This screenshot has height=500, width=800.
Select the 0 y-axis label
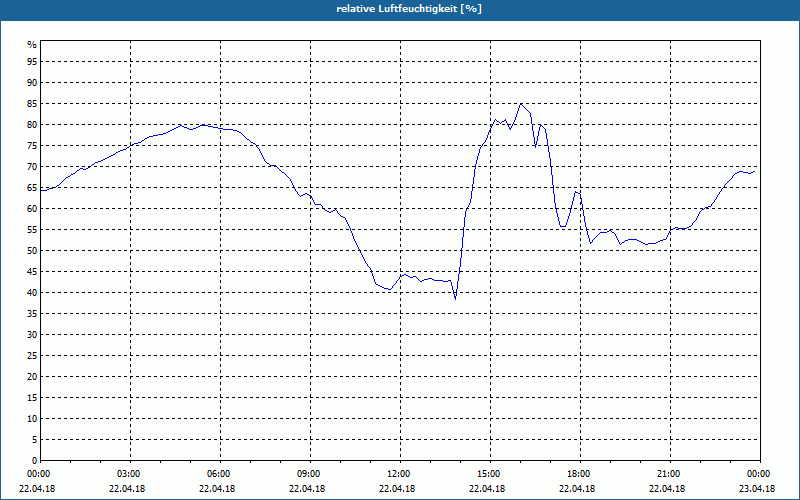tap(35, 461)
